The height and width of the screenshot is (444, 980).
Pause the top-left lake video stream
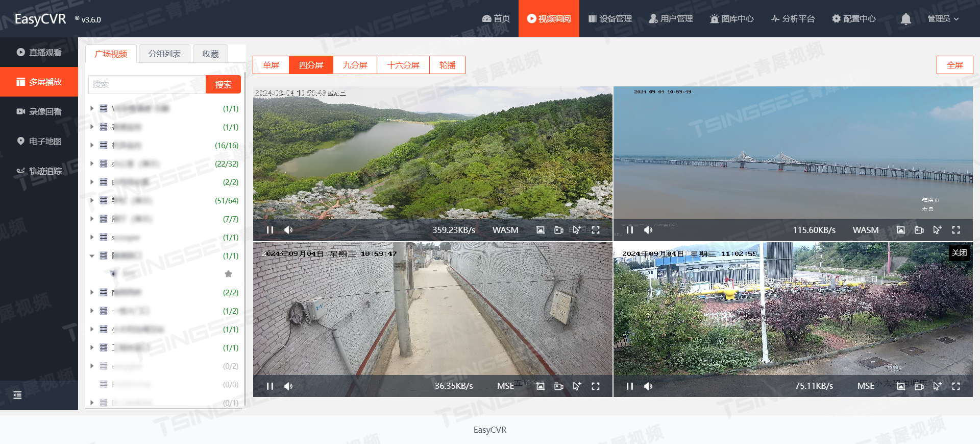click(x=270, y=230)
